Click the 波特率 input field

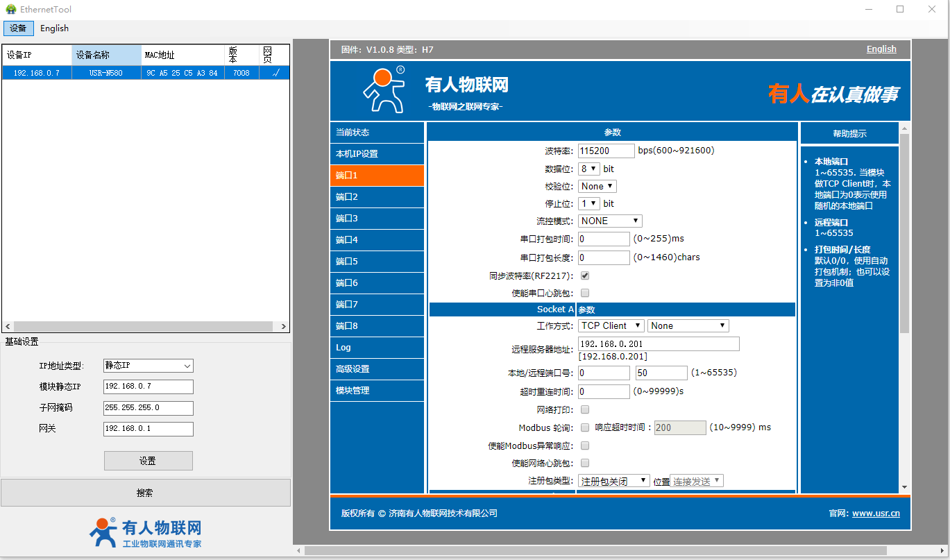tap(606, 151)
